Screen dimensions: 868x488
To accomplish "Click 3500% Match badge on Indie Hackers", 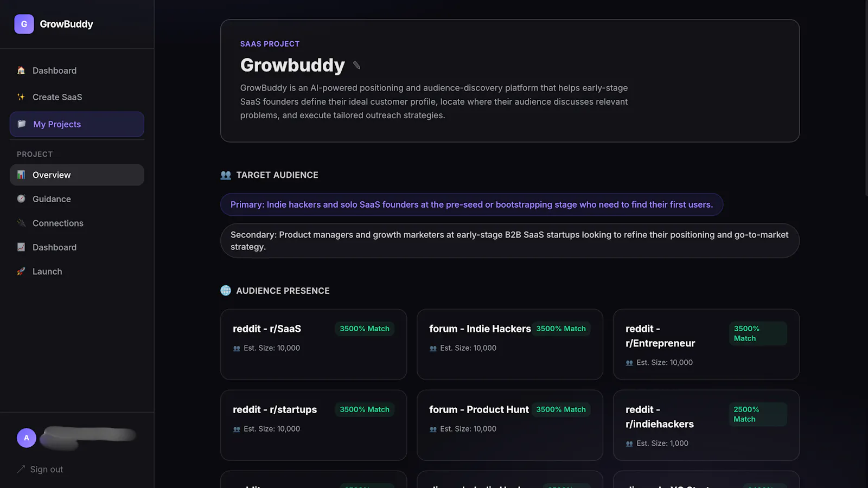I will coord(561,329).
